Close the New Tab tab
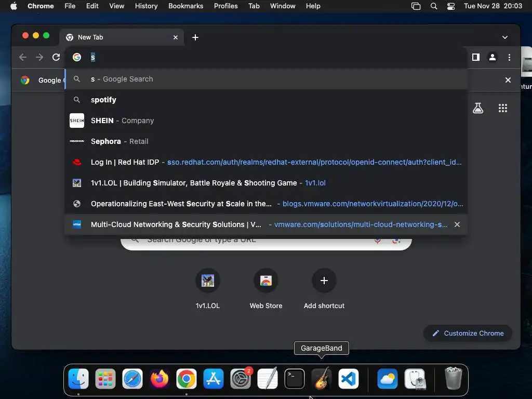This screenshot has width=532, height=399. [176, 37]
